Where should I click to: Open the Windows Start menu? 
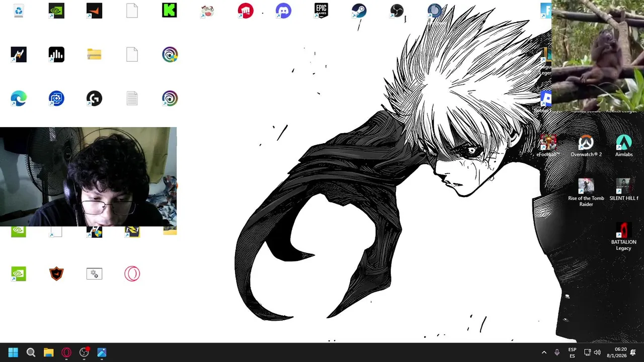click(13, 352)
